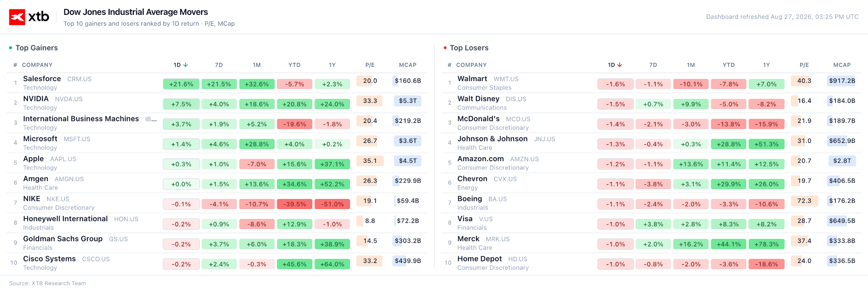868x291 pixels.
Task: Click the red 1D sort arrow in Losers
Action: (620, 65)
